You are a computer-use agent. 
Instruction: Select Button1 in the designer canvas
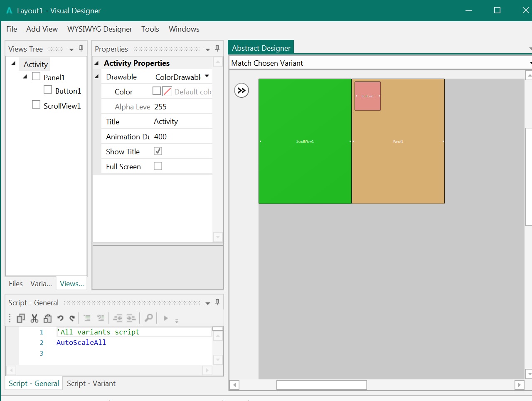click(x=367, y=96)
